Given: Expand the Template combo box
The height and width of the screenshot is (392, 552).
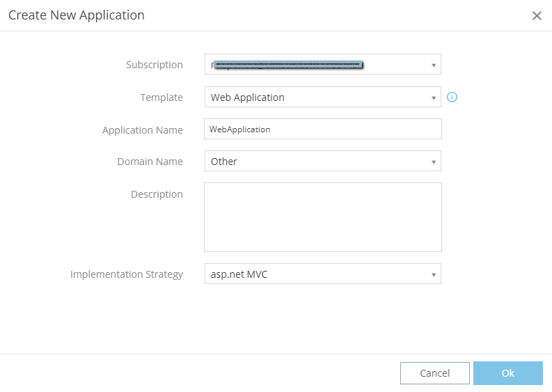Looking at the screenshot, I should tap(322, 97).
